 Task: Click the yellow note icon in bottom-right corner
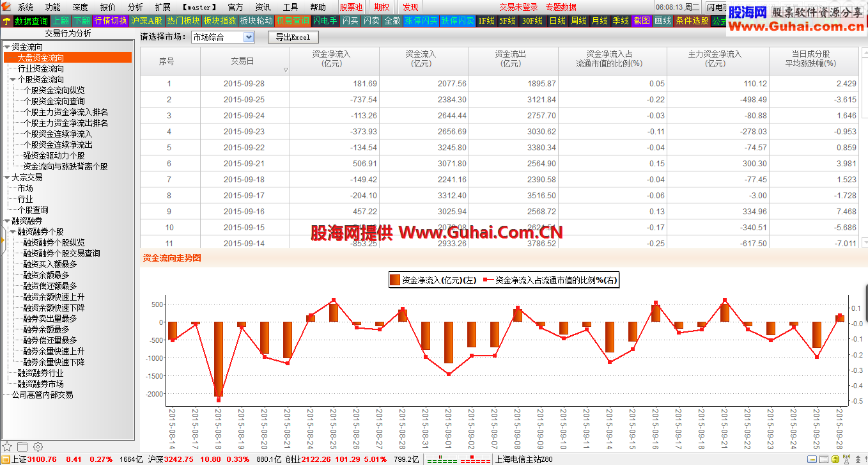(x=812, y=459)
